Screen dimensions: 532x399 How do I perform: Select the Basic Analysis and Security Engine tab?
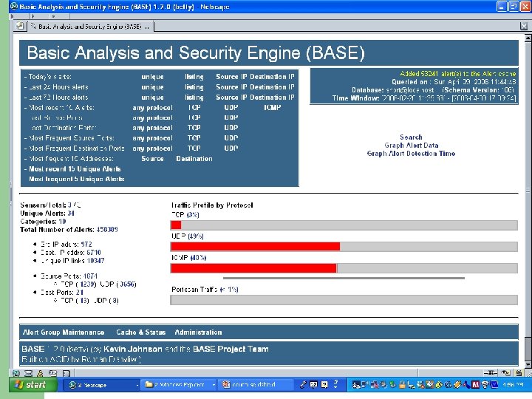(x=90, y=26)
